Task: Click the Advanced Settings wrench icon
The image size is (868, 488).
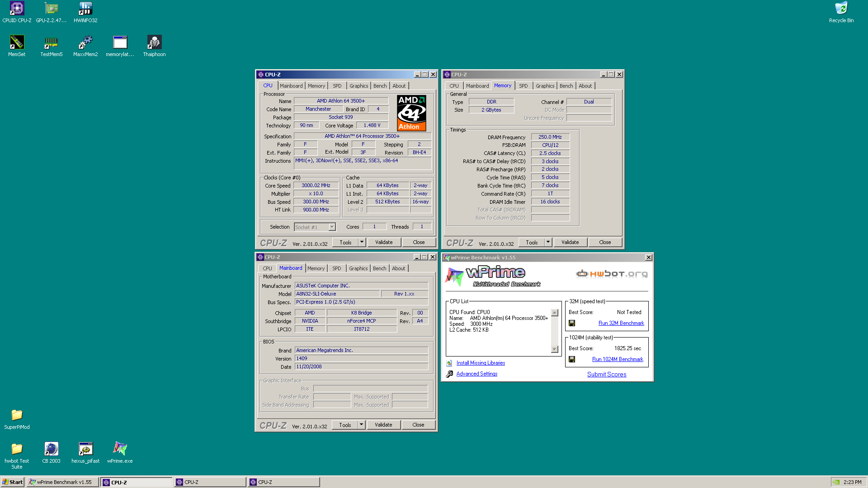Action: click(x=449, y=374)
